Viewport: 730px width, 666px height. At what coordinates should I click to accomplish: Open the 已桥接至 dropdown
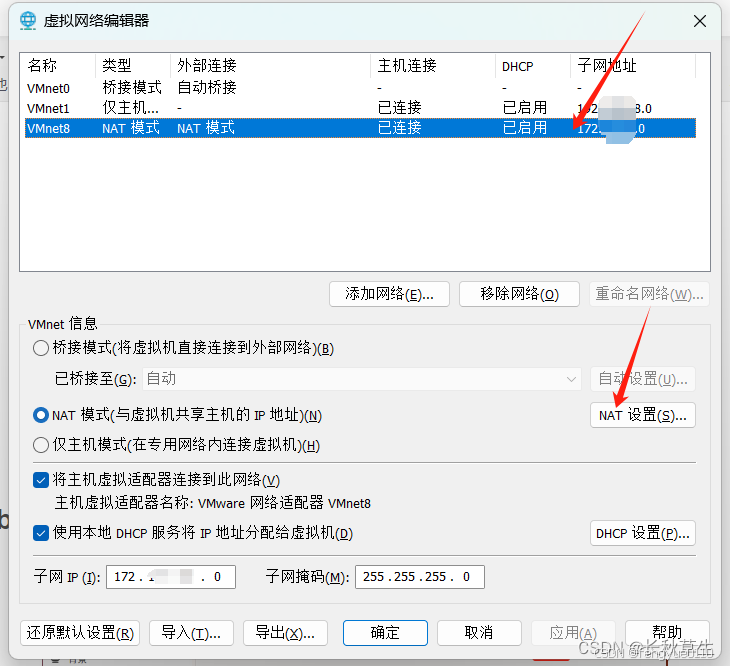[x=362, y=379]
